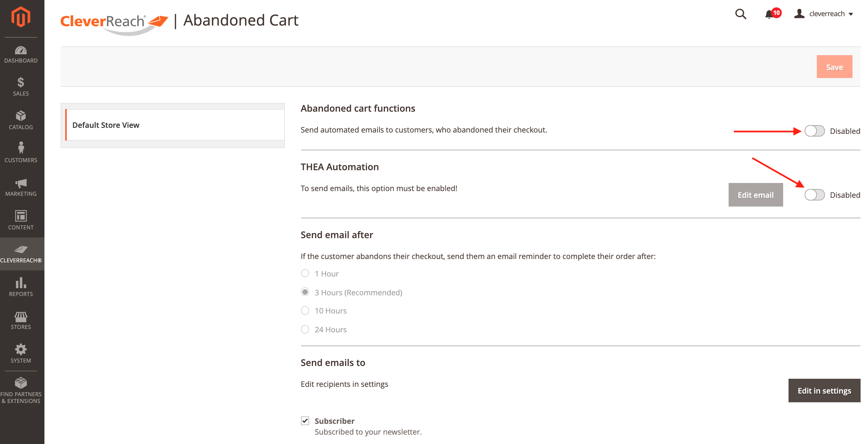Select the 24 Hours radio option
Image resolution: width=868 pixels, height=444 pixels.
click(305, 329)
